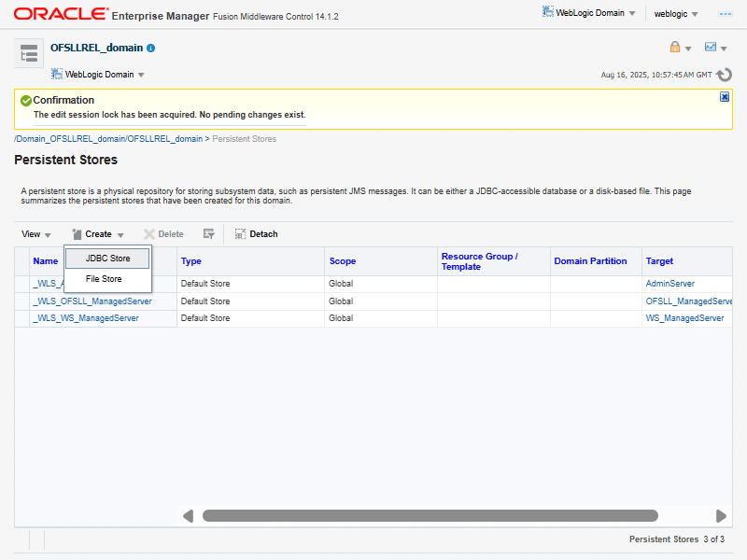Click the Persistent Stores 3 of 3 status

[x=676, y=539]
